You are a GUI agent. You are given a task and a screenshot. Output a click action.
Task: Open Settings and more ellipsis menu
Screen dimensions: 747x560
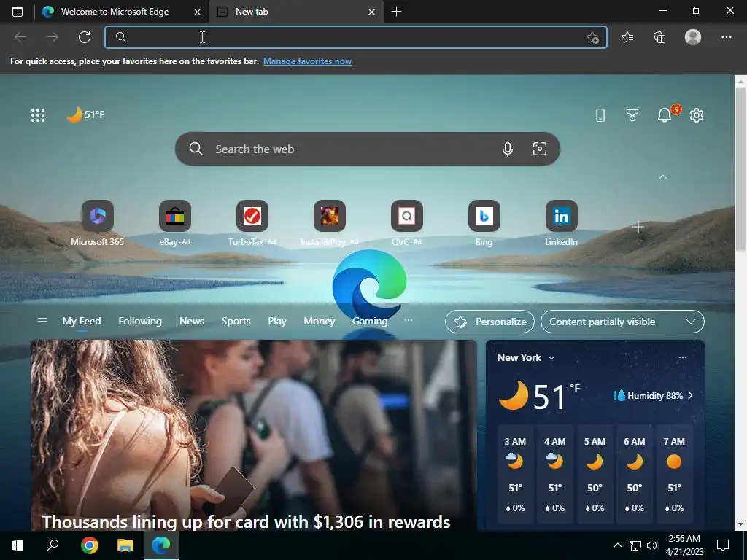[726, 37]
